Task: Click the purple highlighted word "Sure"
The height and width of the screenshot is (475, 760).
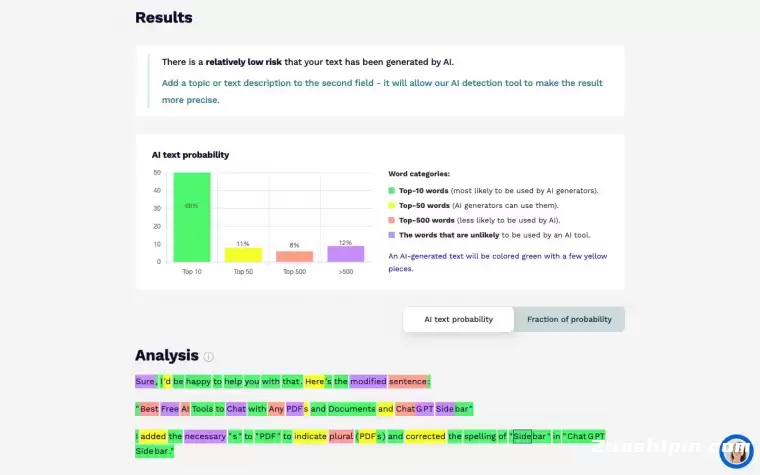Action: [145, 381]
